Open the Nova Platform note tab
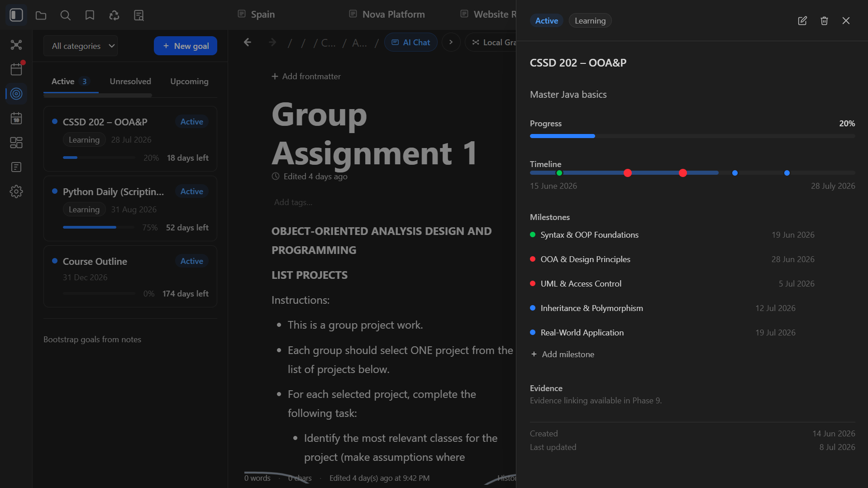This screenshot has height=488, width=868. click(386, 14)
